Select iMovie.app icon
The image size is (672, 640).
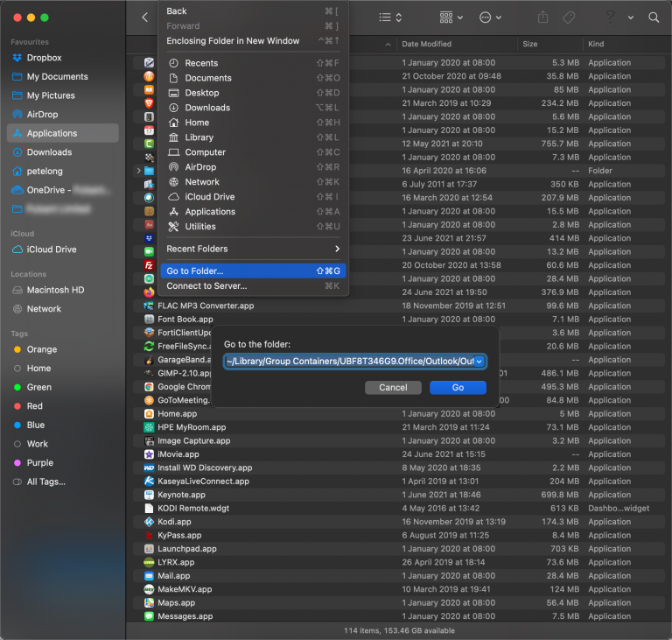[x=149, y=454]
